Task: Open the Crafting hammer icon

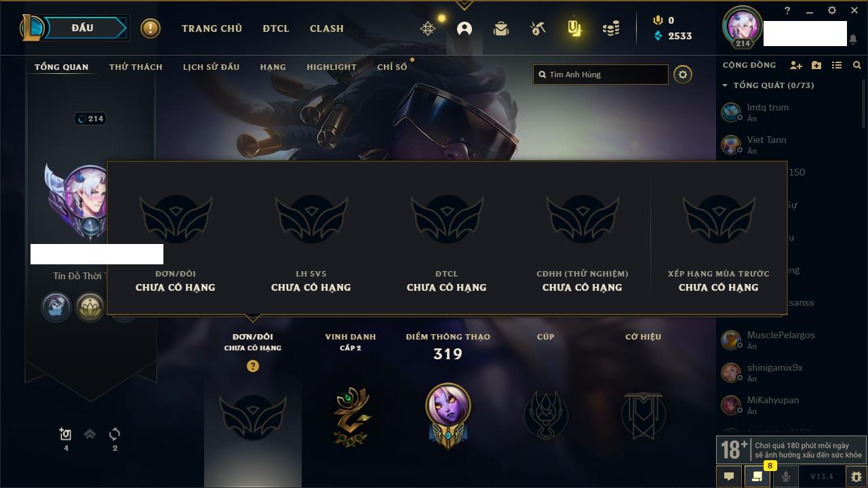Action: coord(538,28)
